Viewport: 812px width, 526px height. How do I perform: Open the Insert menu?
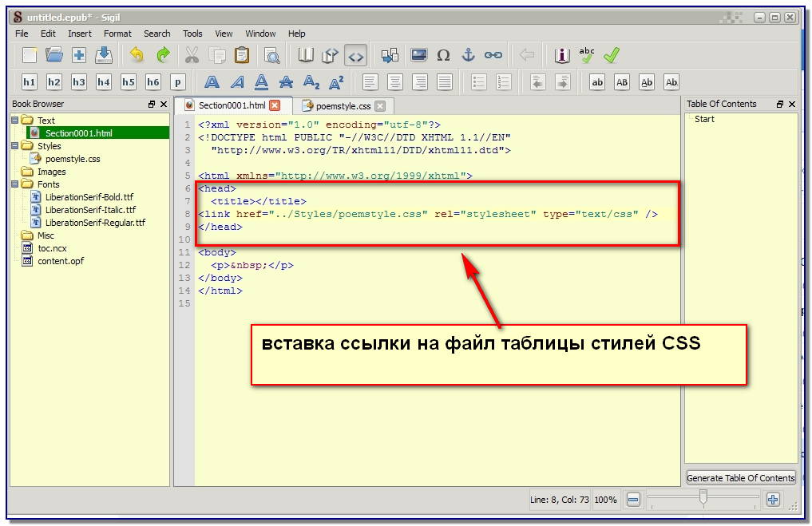coord(80,34)
